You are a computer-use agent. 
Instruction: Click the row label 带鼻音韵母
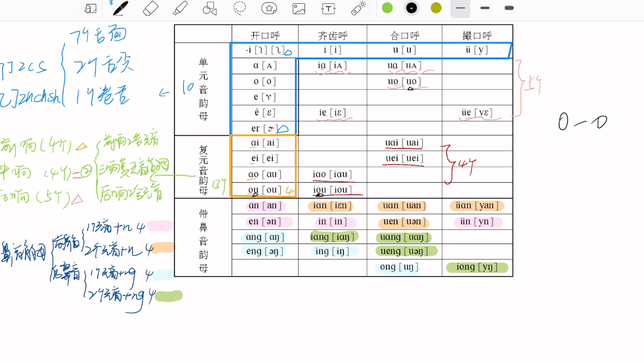[x=203, y=240]
